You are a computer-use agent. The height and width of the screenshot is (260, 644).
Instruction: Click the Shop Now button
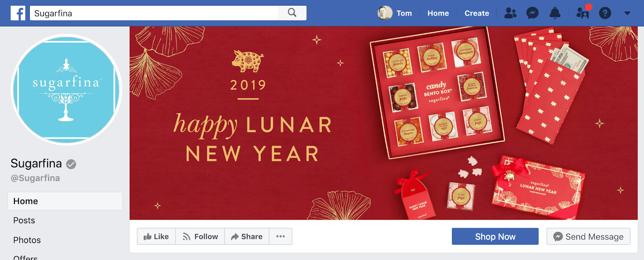pyautogui.click(x=495, y=237)
